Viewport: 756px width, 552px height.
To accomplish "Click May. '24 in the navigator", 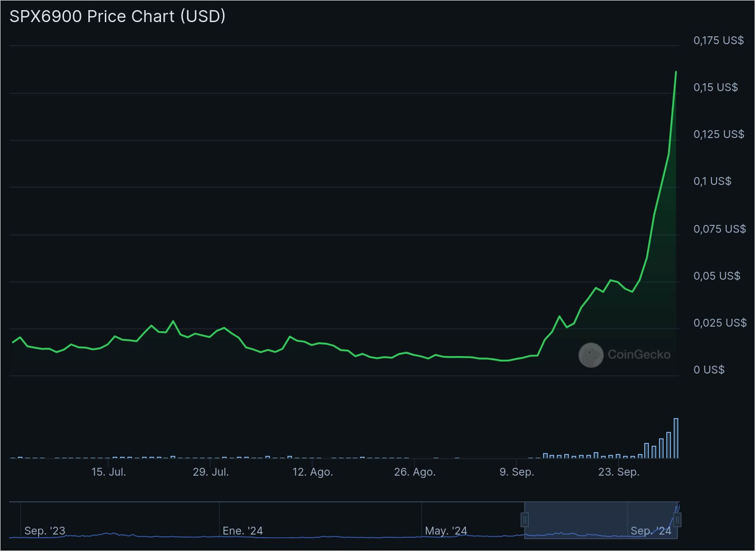I will coord(446,531).
